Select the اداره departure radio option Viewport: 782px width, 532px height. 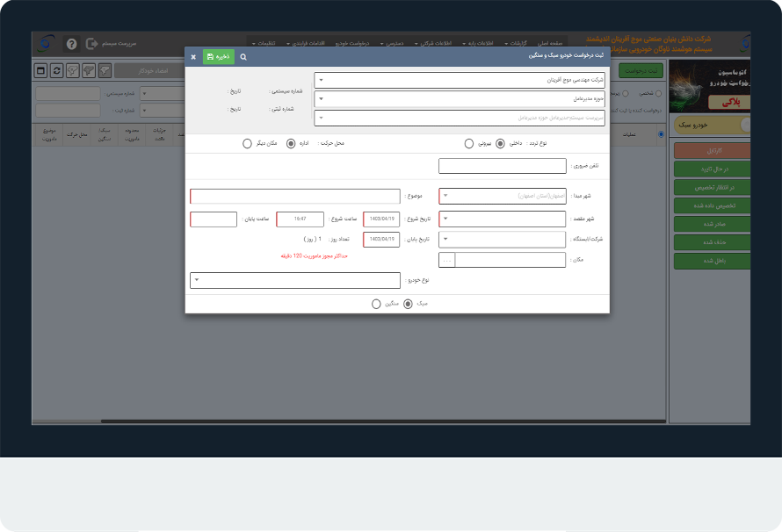(x=291, y=143)
